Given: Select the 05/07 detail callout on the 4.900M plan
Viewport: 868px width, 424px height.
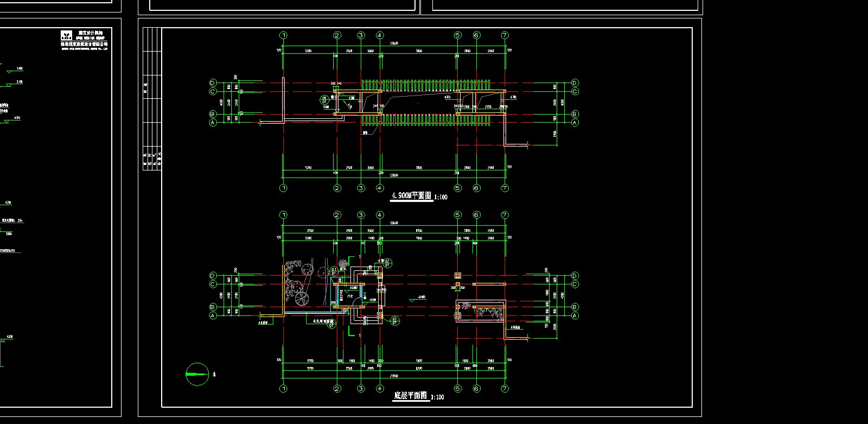Looking at the screenshot, I should pos(324,100).
